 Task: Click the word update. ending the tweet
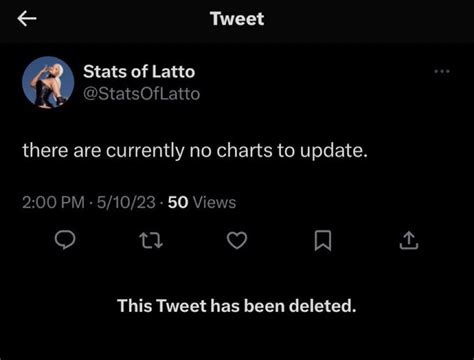coord(334,151)
